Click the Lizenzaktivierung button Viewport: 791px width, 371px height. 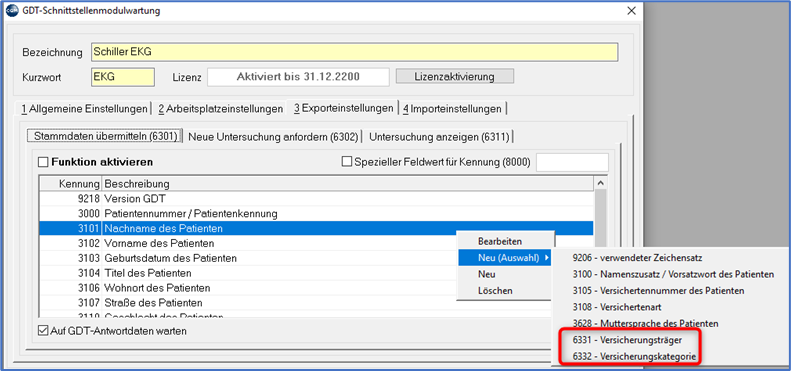click(455, 77)
